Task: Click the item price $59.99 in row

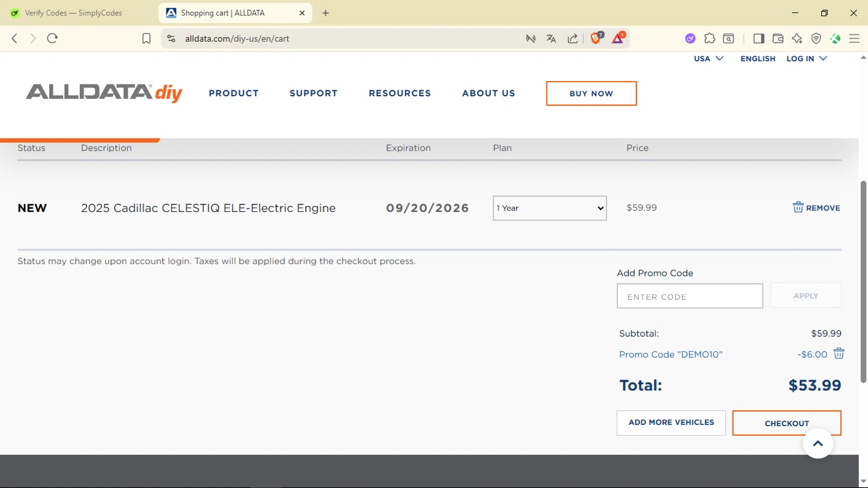Action: coord(642,207)
